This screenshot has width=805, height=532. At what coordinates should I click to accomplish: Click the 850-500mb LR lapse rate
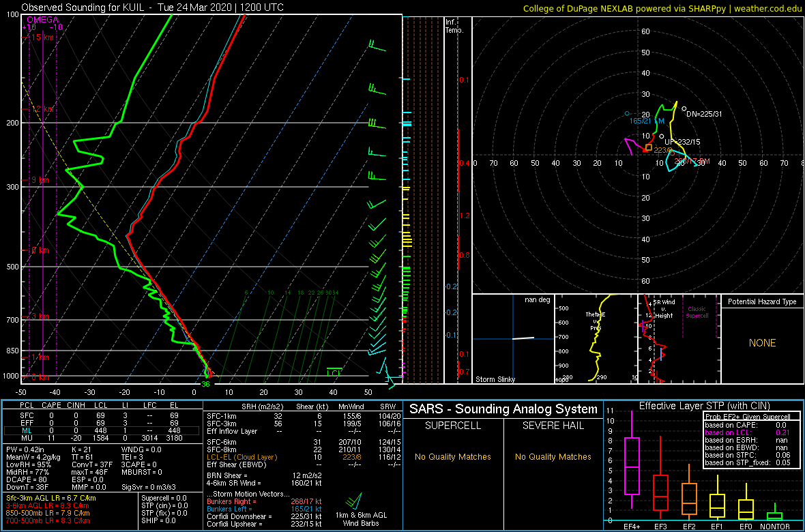(x=48, y=513)
